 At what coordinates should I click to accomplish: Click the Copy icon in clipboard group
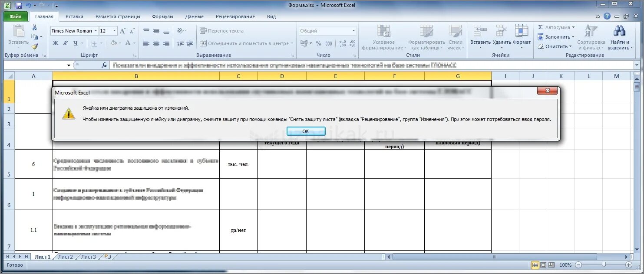34,37
